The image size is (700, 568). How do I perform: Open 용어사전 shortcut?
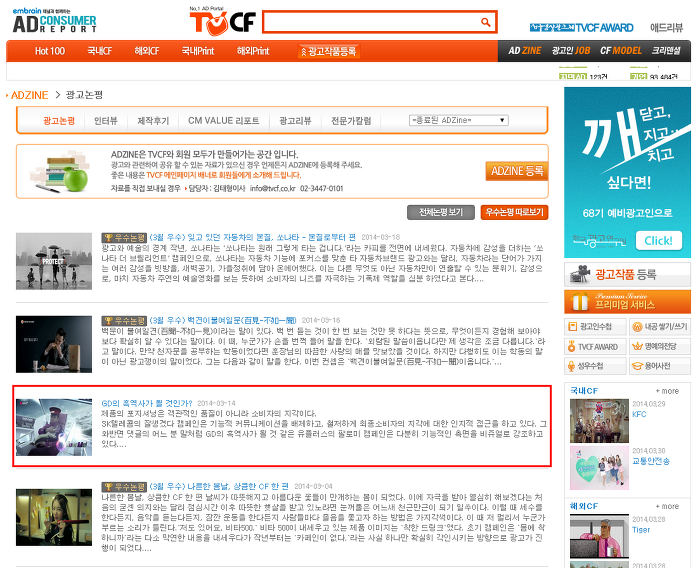tap(660, 366)
